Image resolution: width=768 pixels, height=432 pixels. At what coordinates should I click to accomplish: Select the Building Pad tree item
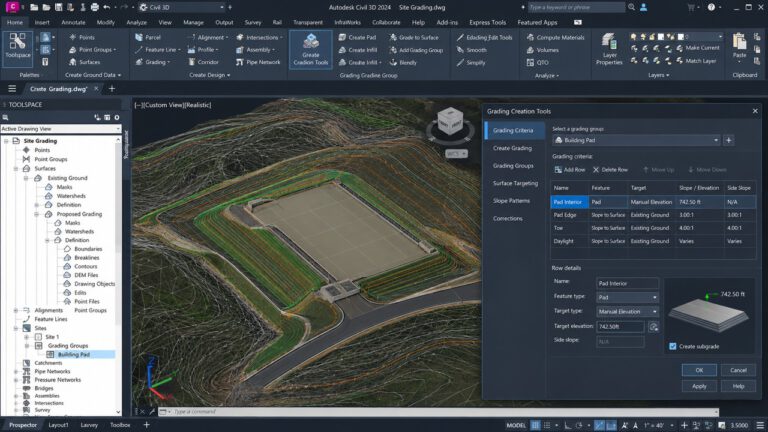point(73,355)
